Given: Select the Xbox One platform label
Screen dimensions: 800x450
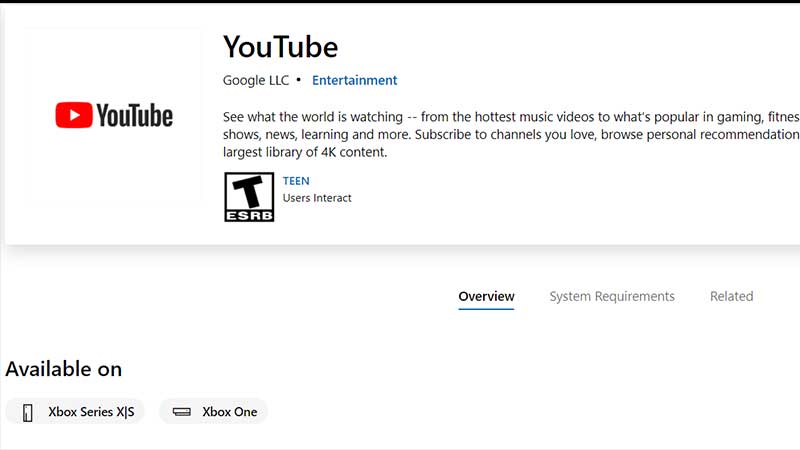Looking at the screenshot, I should pyautogui.click(x=230, y=412).
